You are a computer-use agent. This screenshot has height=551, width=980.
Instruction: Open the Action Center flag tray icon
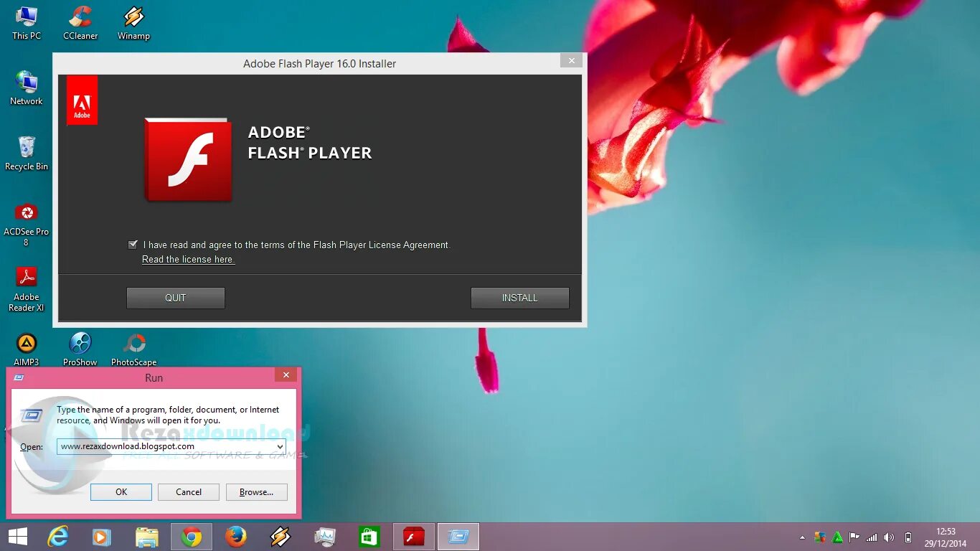click(854, 537)
